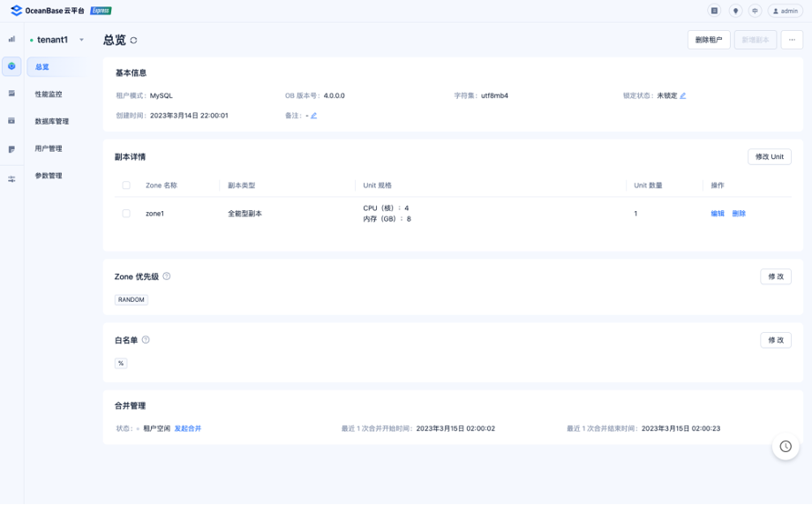Viewport: 812px width, 505px height.
Task: Click the merge end time 02:00:23
Action: [x=680, y=428]
